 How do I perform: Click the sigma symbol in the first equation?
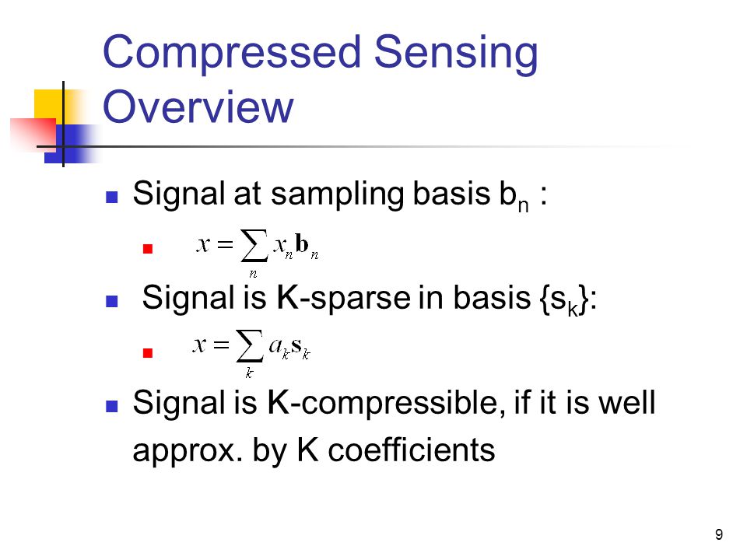pos(254,246)
